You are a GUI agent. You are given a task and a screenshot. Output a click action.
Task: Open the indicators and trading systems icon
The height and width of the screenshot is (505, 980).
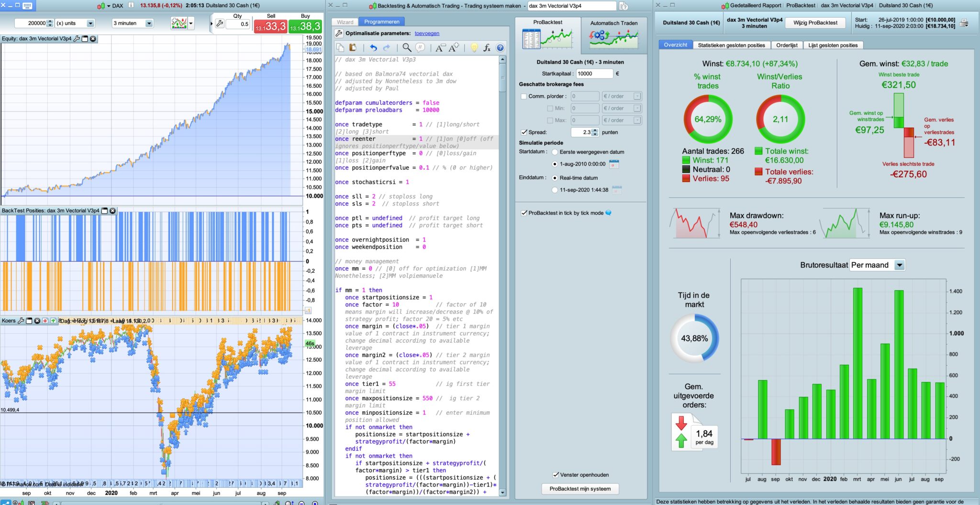pos(179,23)
